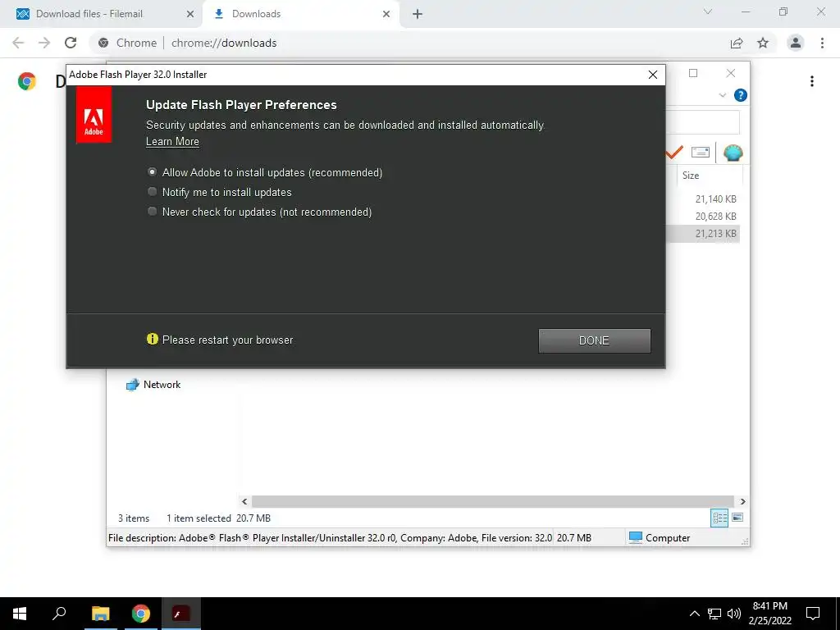Screen dimensions: 840x630
Task: Open the Learn More link
Action: [x=172, y=141]
